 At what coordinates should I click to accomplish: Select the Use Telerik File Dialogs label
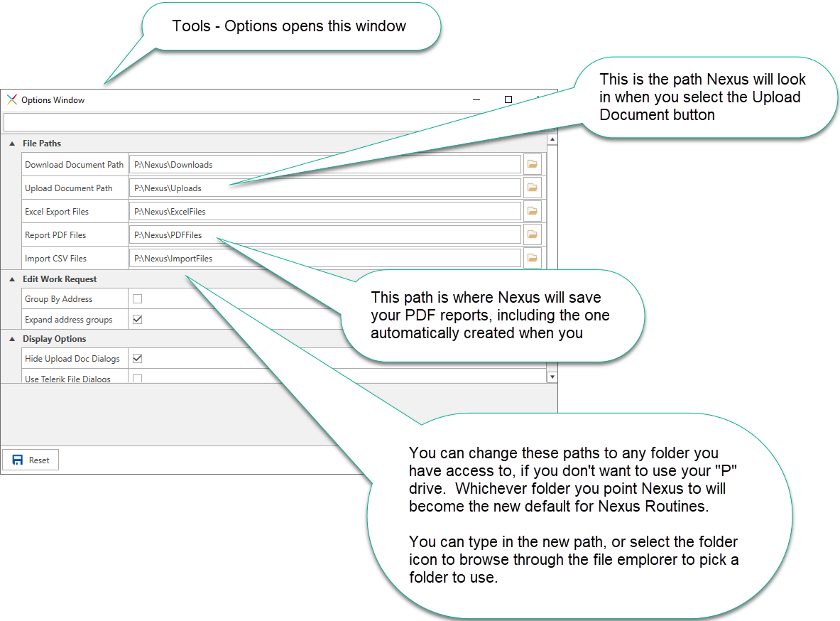[67, 379]
